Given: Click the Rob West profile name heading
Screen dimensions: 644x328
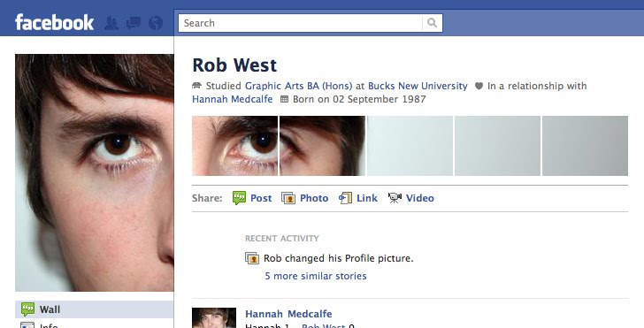Looking at the screenshot, I should coord(234,65).
